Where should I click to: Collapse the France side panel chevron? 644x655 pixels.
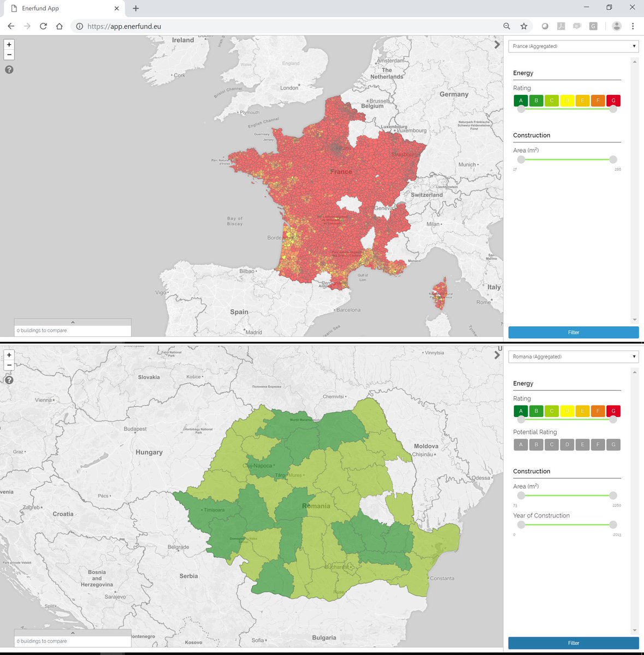point(497,45)
